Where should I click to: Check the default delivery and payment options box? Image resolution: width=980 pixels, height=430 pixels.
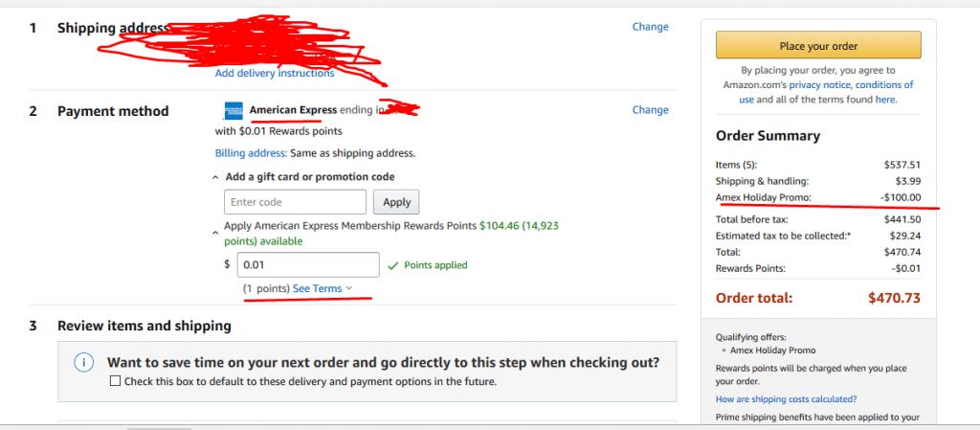coord(116,381)
